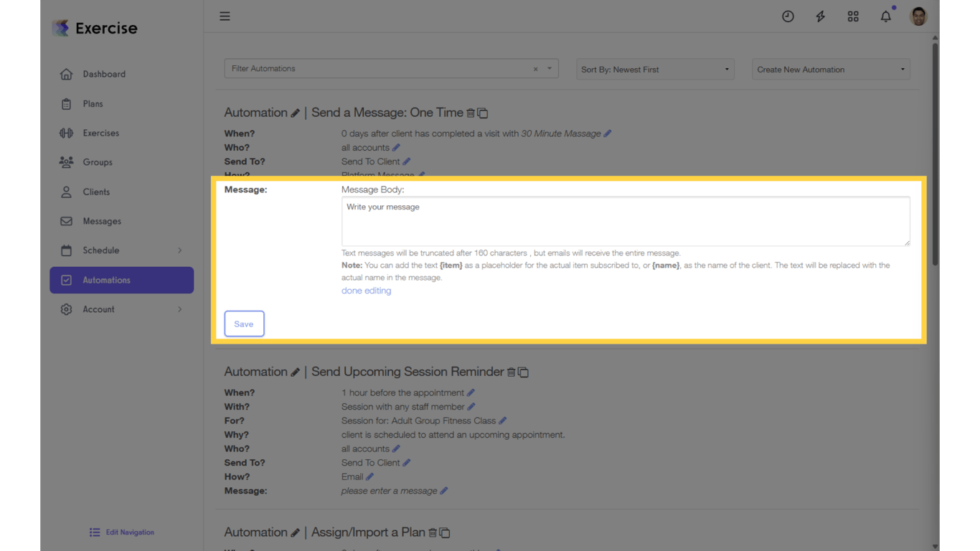Expand the Schedule section chevron

pos(180,250)
